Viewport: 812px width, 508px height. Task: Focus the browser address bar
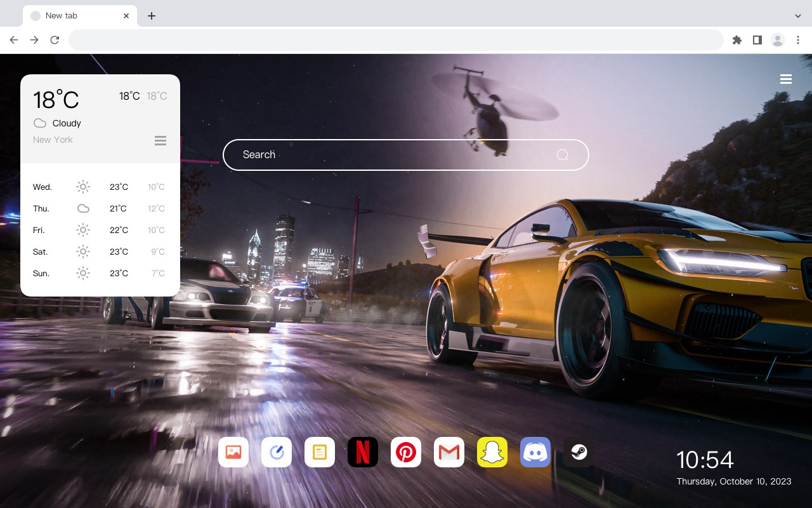[x=396, y=40]
